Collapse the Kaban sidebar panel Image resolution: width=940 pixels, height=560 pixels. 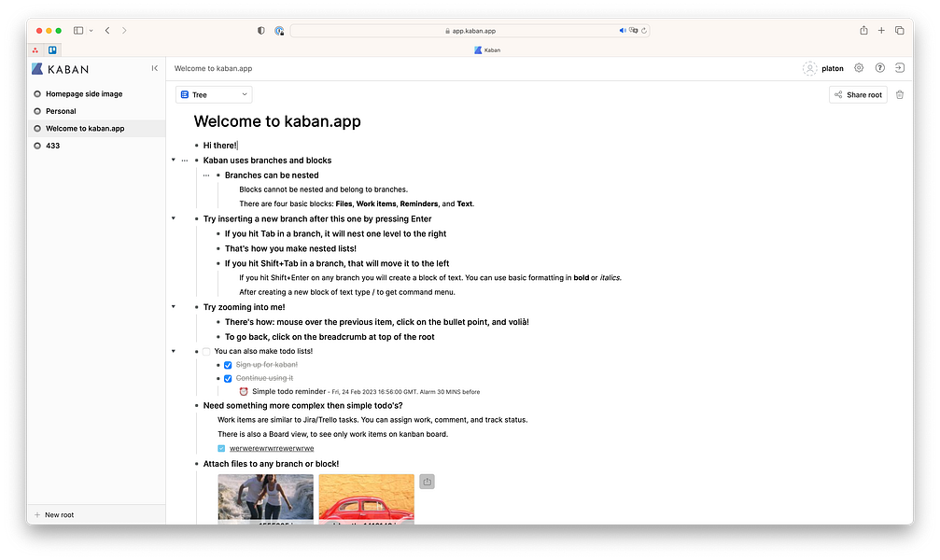coord(155,68)
